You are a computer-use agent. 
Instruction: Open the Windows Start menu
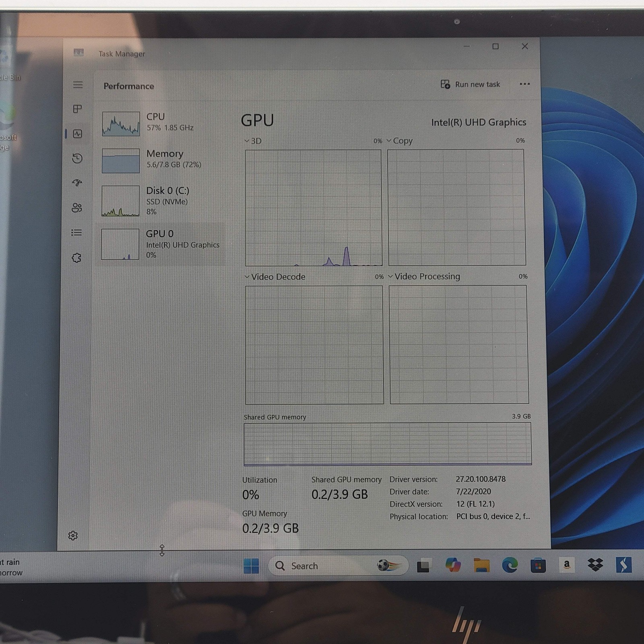pos(252,566)
